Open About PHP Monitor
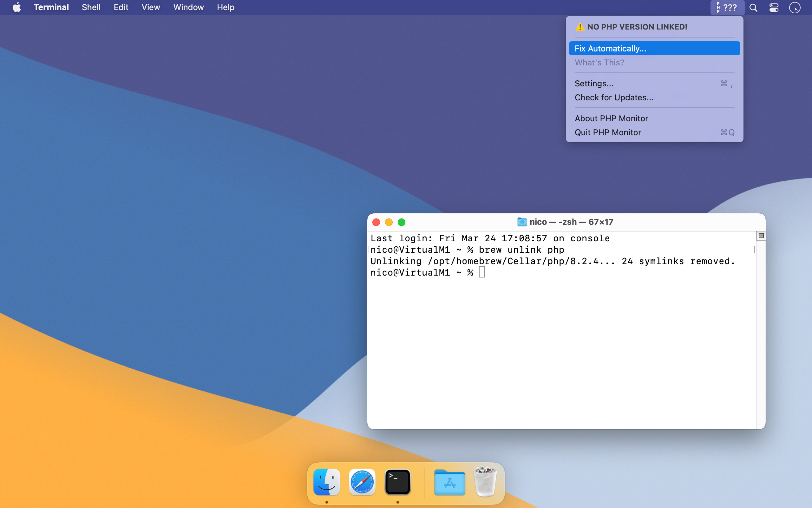 (654, 118)
